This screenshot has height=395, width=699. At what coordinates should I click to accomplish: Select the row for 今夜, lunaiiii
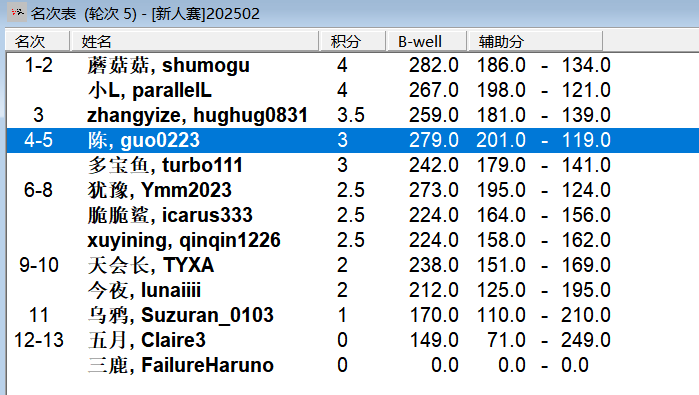coord(353,290)
